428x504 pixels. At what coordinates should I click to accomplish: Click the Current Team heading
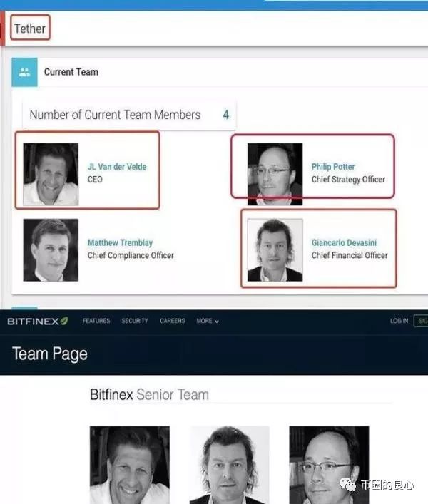[71, 72]
